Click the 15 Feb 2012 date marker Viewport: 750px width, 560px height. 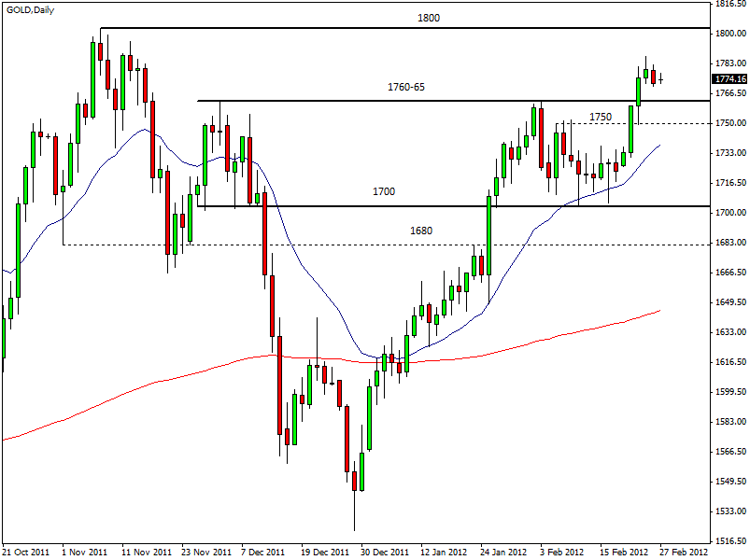(x=623, y=552)
